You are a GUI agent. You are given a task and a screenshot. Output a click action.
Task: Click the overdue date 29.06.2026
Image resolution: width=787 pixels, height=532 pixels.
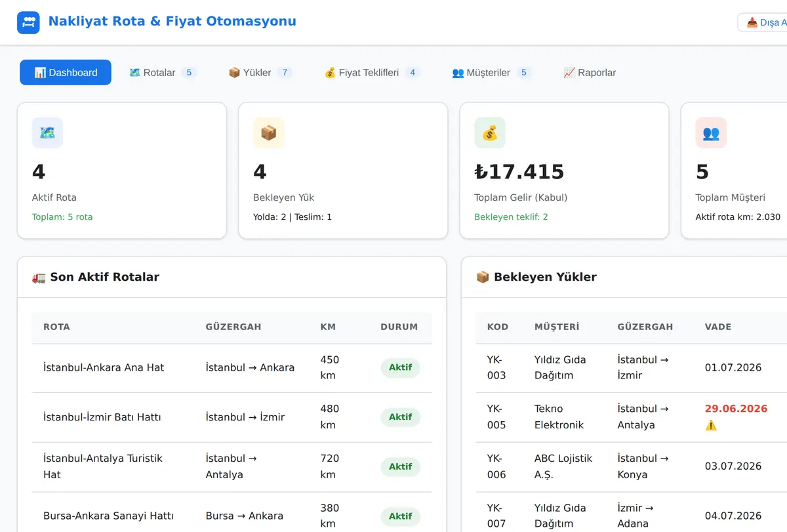pyautogui.click(x=736, y=409)
